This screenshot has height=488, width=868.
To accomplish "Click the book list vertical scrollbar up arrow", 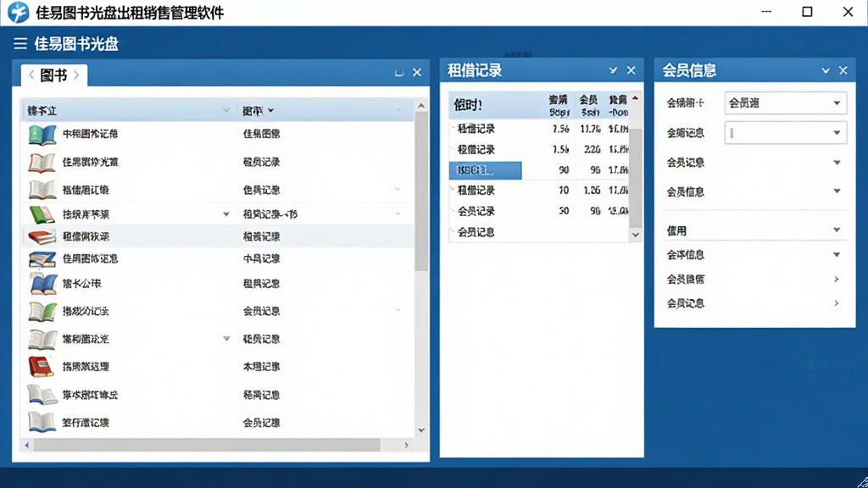I will click(421, 105).
